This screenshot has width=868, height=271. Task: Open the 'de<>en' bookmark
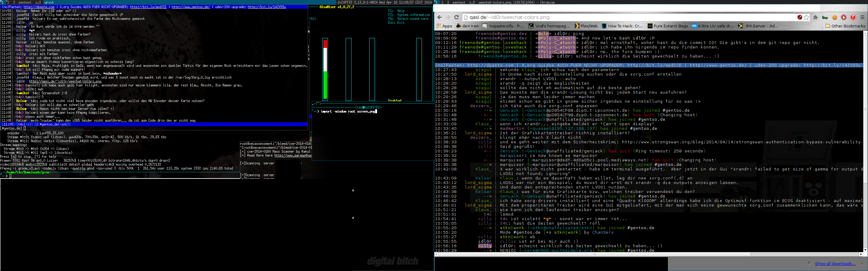click(x=467, y=26)
